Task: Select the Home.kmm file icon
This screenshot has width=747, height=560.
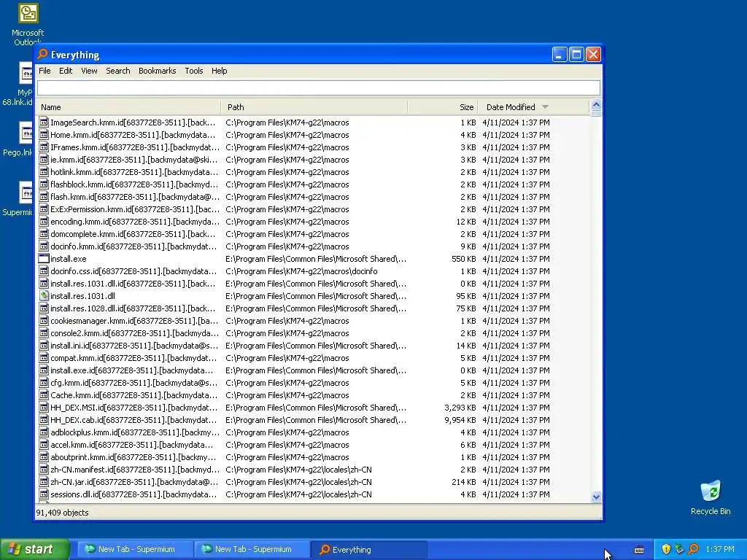Action: (44, 135)
